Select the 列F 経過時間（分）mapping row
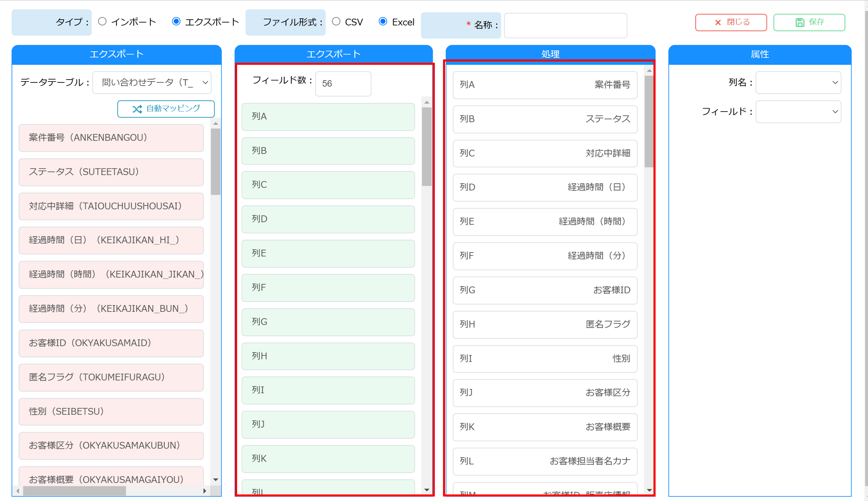The width and height of the screenshot is (868, 501). (545, 256)
